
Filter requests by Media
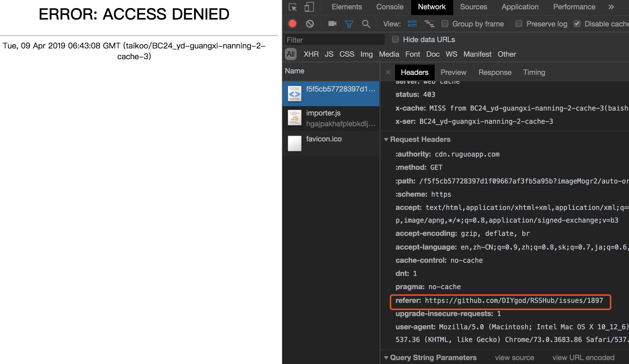[x=389, y=54]
